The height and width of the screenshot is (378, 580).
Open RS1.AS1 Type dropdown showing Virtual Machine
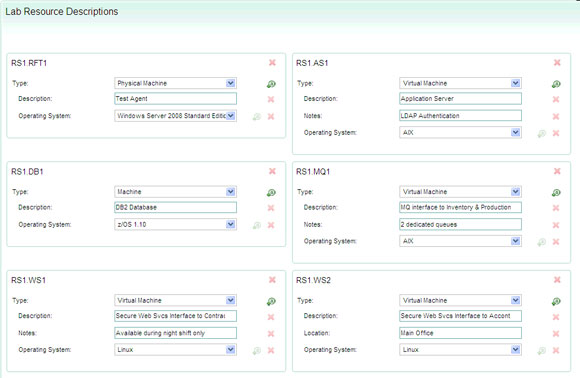(x=461, y=83)
